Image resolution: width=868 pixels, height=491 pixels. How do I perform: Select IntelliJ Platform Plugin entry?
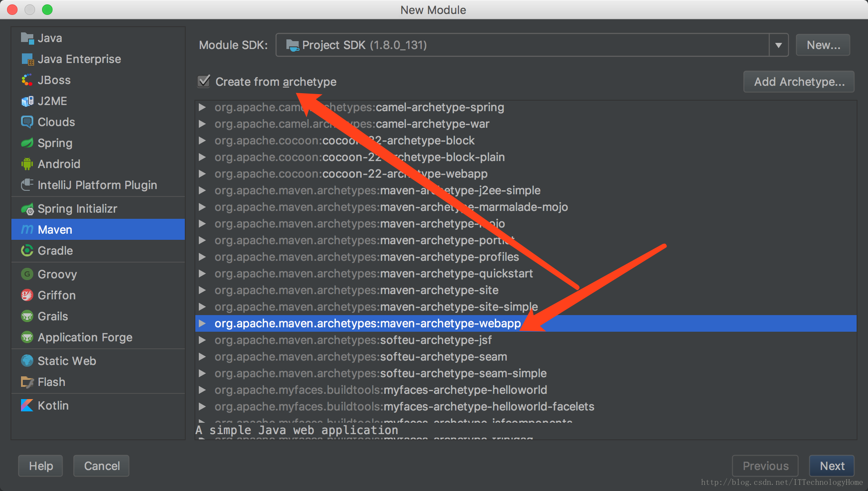click(98, 185)
